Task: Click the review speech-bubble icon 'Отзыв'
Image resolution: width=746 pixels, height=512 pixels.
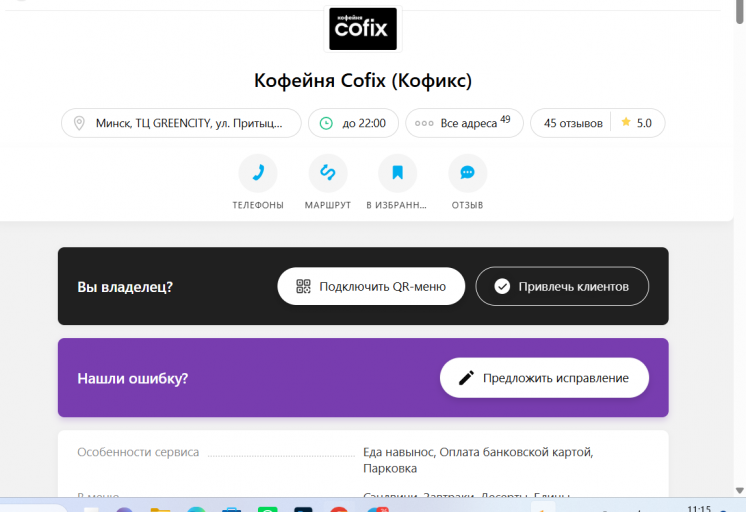Action: click(467, 173)
